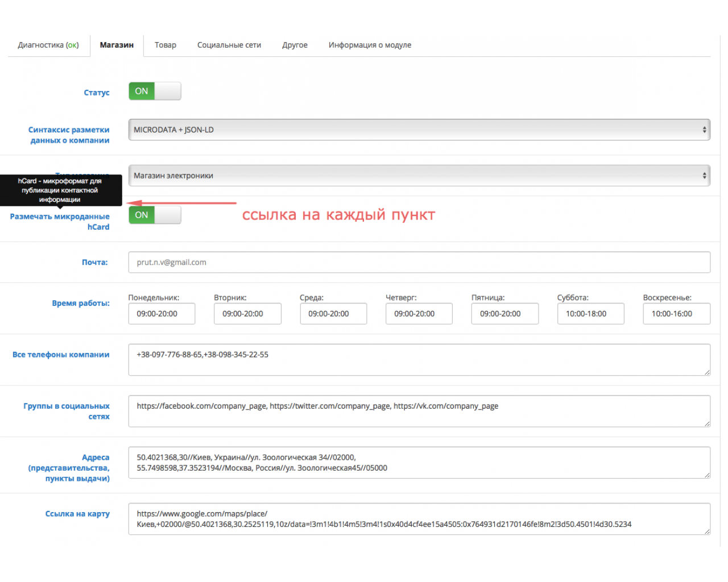
Task: Select the Магазин tab
Action: point(117,45)
